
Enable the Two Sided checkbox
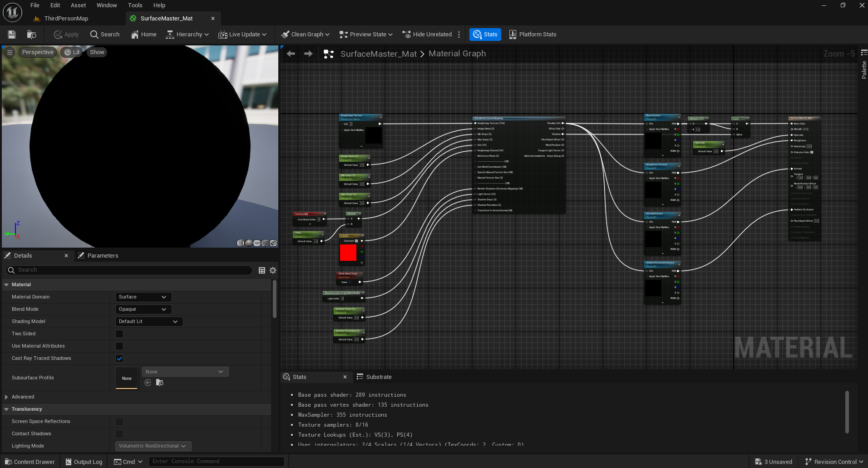tap(119, 334)
